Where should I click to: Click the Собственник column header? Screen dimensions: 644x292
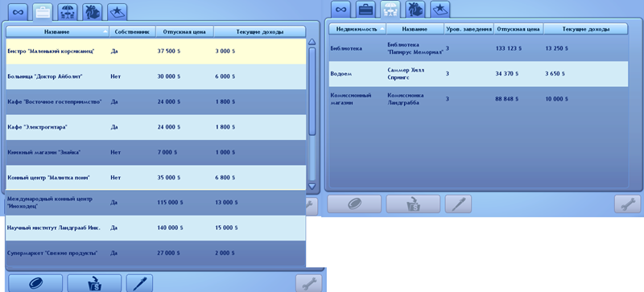click(x=133, y=31)
